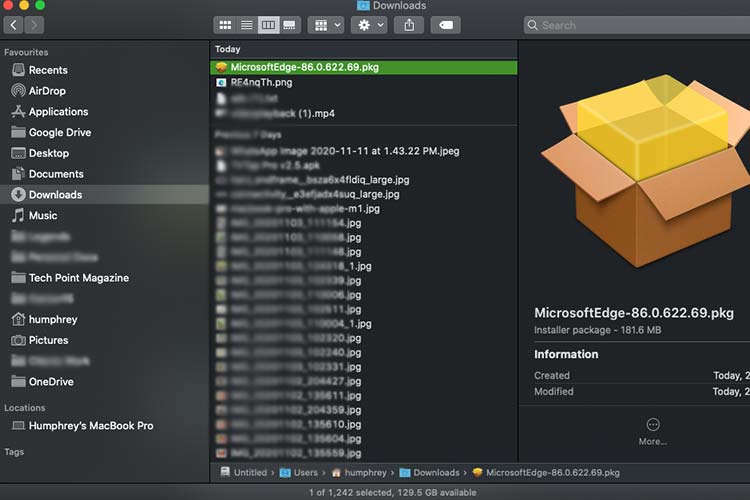Viewport: 750px width, 500px height.
Task: Click Untitled in the path bar
Action: coord(243,473)
